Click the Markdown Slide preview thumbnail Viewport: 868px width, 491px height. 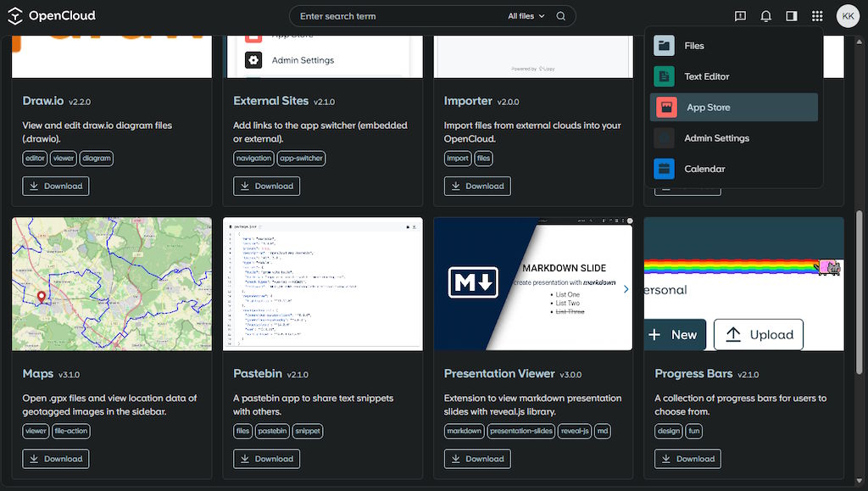tap(533, 284)
